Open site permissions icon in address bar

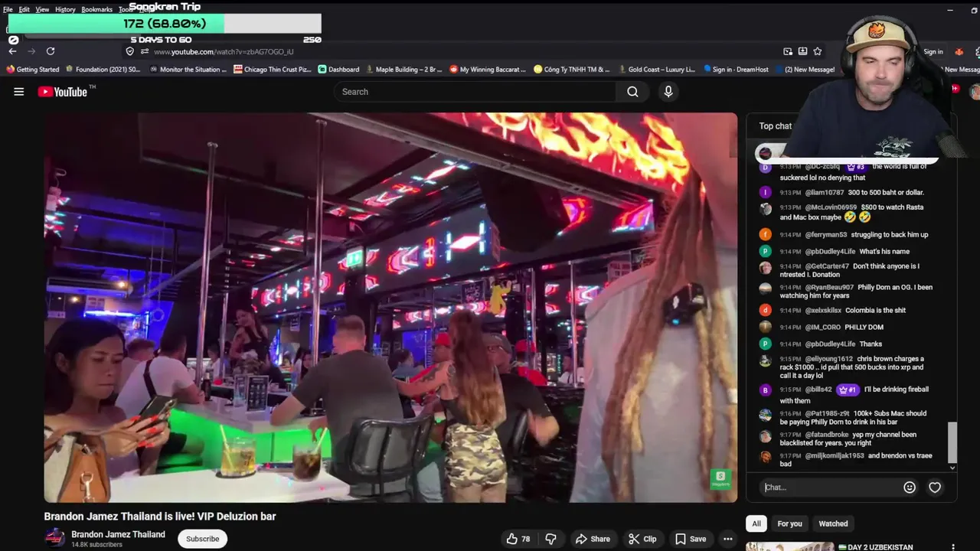(x=144, y=51)
